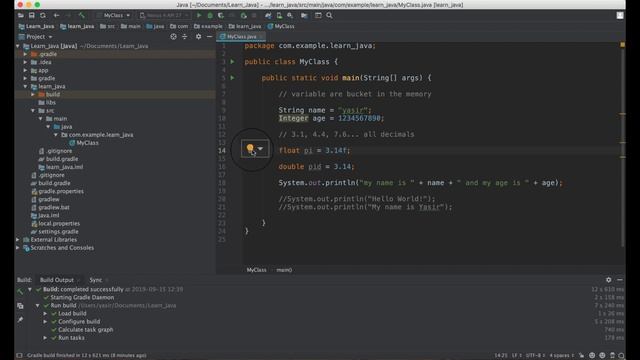Click the green hammer Make Project icon

coord(82,16)
